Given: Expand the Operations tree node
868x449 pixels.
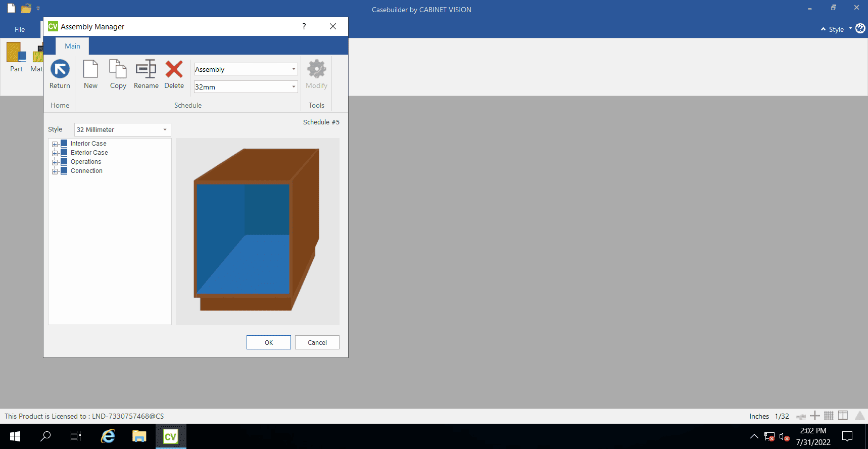Looking at the screenshot, I should tap(55, 162).
